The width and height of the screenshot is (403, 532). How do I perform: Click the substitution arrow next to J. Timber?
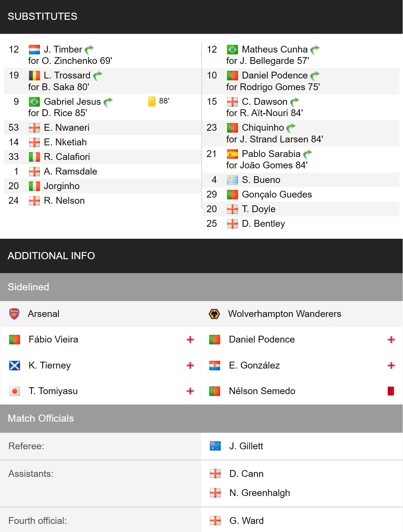point(89,50)
